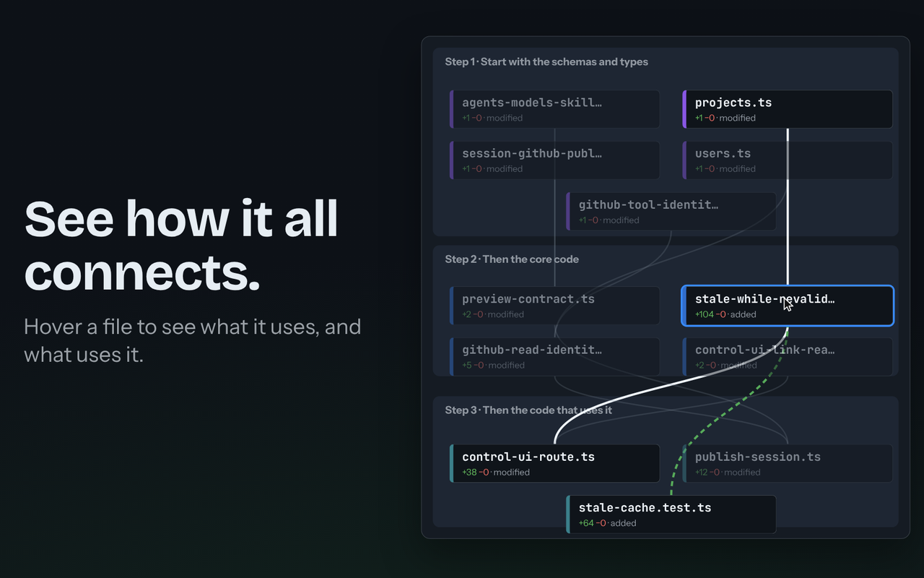Select the users.ts file card
The width and height of the screenshot is (924, 578).
coord(788,160)
